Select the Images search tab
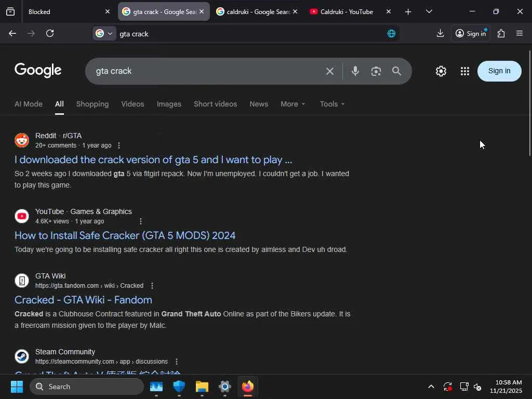 tap(169, 104)
